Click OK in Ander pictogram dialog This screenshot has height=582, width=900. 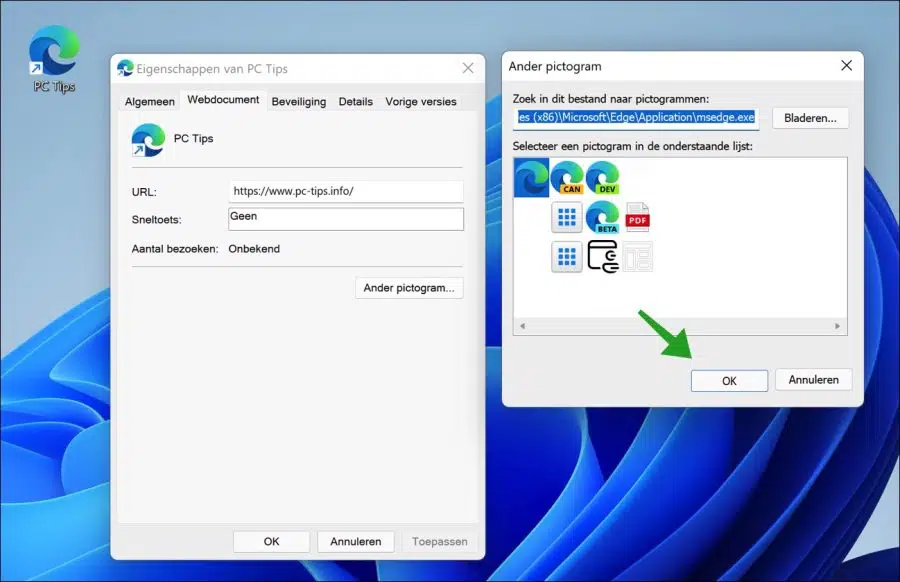729,381
